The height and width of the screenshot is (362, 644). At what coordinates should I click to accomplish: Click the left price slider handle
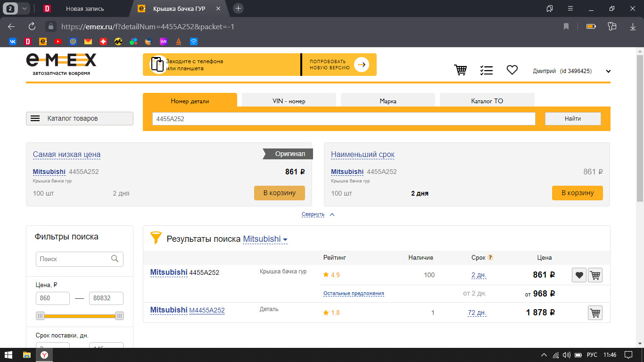(41, 316)
